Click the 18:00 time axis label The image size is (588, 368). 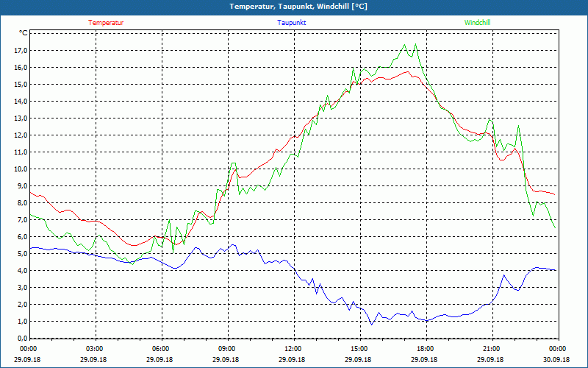click(x=425, y=349)
